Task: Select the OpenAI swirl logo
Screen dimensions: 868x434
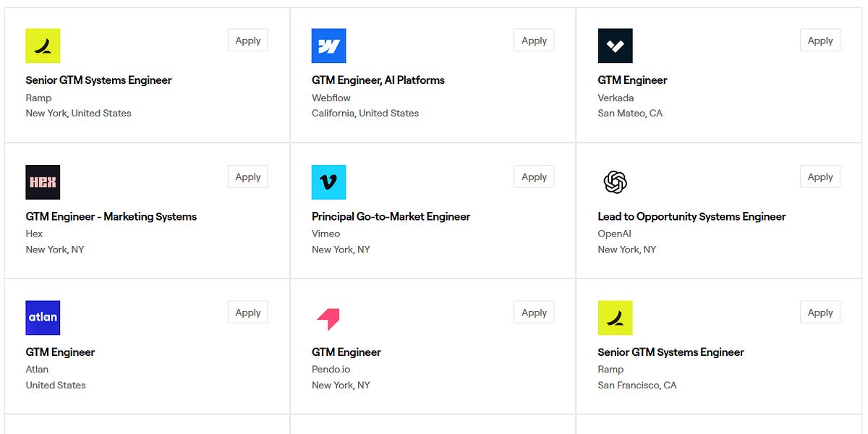Action: (615, 182)
